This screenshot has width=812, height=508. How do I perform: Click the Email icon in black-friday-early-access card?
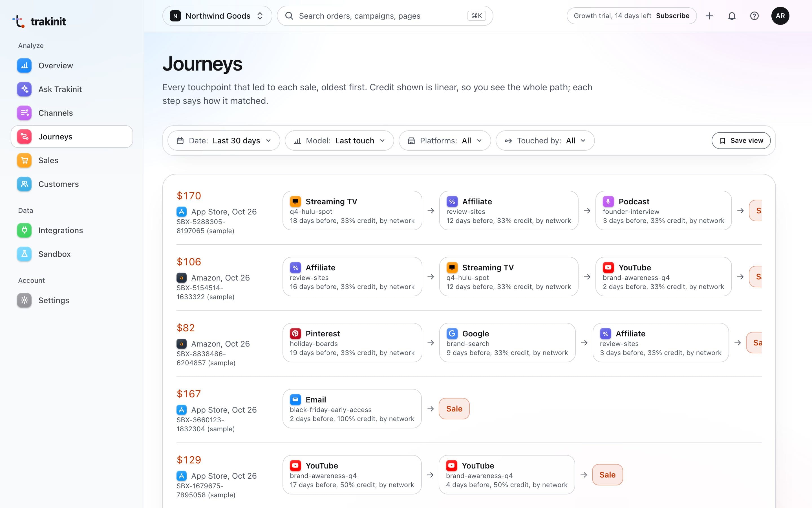click(x=295, y=400)
